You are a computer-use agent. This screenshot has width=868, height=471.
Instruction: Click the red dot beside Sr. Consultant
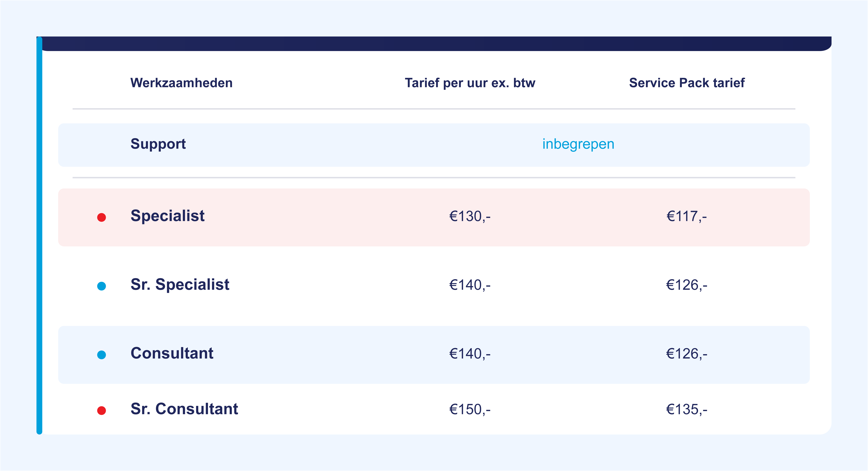pos(101,411)
